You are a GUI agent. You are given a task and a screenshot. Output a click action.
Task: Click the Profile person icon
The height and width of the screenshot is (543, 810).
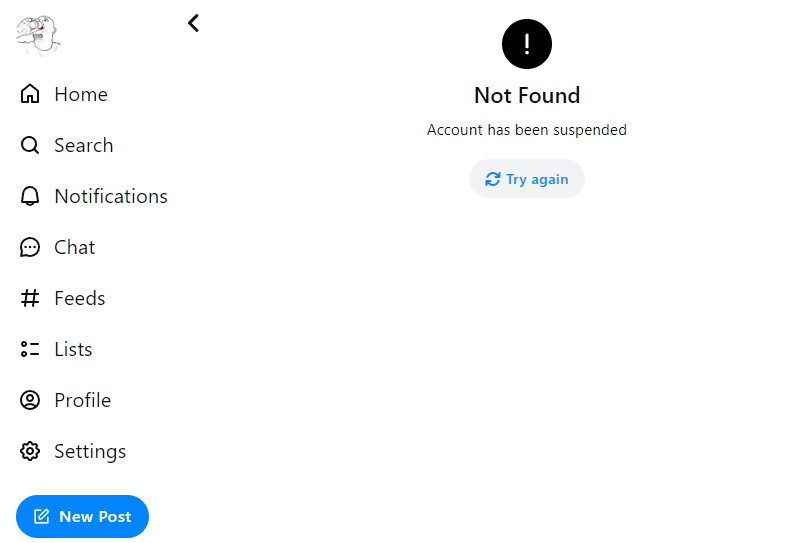(x=30, y=400)
